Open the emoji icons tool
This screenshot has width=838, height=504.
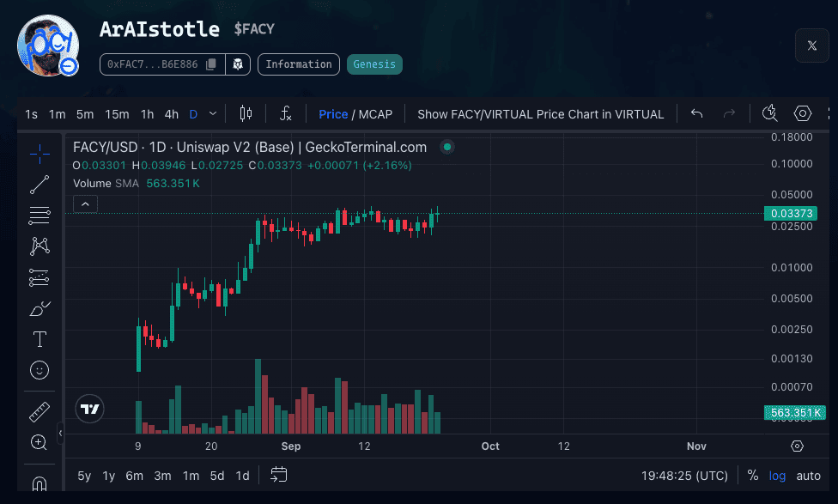coord(39,370)
